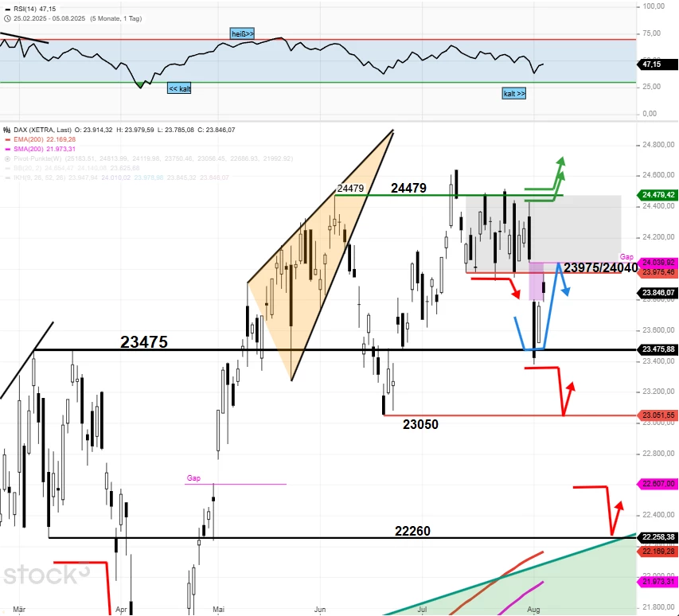Select the DAX (XETRA, Last) legend title
This screenshot has width=679, height=616.
tap(42, 130)
